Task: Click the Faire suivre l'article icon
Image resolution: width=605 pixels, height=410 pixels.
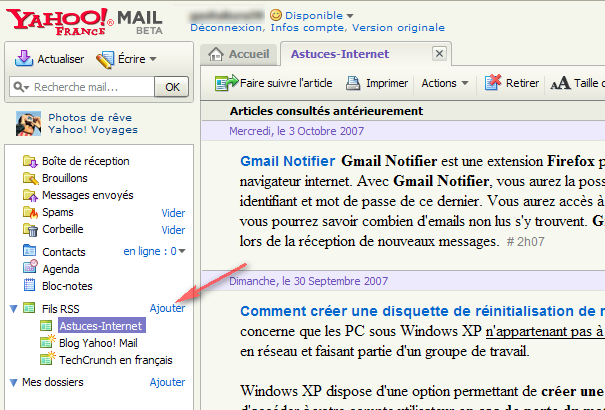Action: 226,83
